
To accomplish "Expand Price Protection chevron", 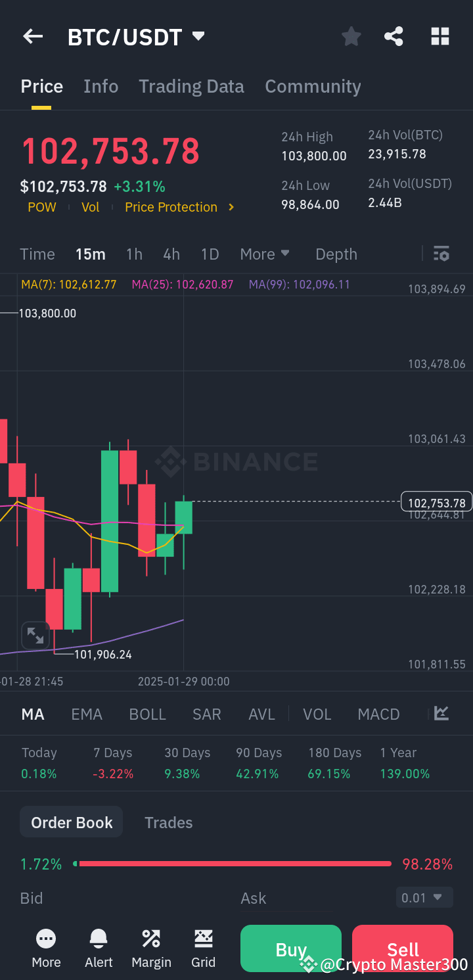I will coord(231,207).
